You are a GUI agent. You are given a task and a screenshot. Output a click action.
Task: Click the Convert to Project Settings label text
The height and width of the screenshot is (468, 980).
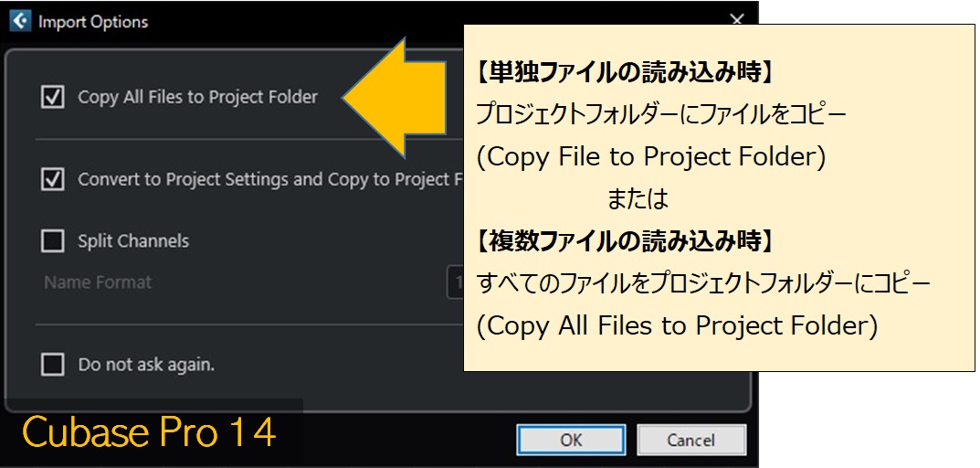[270, 179]
